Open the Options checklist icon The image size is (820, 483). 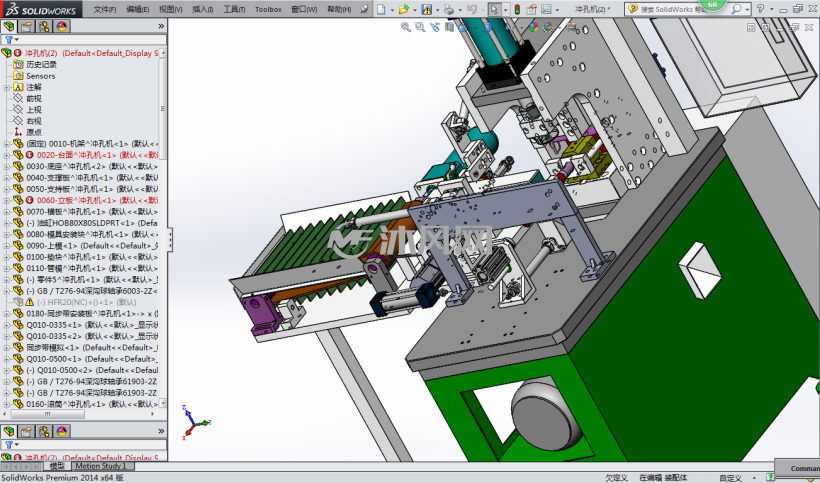pos(546,9)
